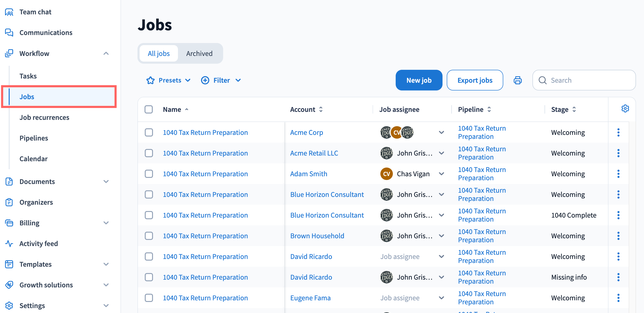Image resolution: width=644 pixels, height=313 pixels.
Task: Open assignee dropdown for Eugene Fama job
Action: 441,298
